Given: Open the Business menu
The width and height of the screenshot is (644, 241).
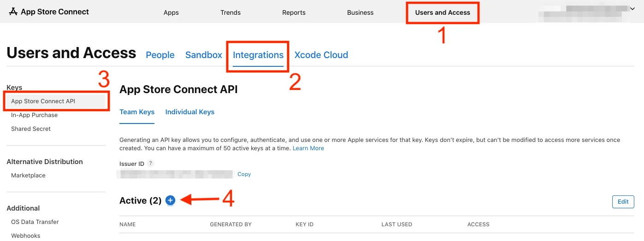Looking at the screenshot, I should 360,12.
